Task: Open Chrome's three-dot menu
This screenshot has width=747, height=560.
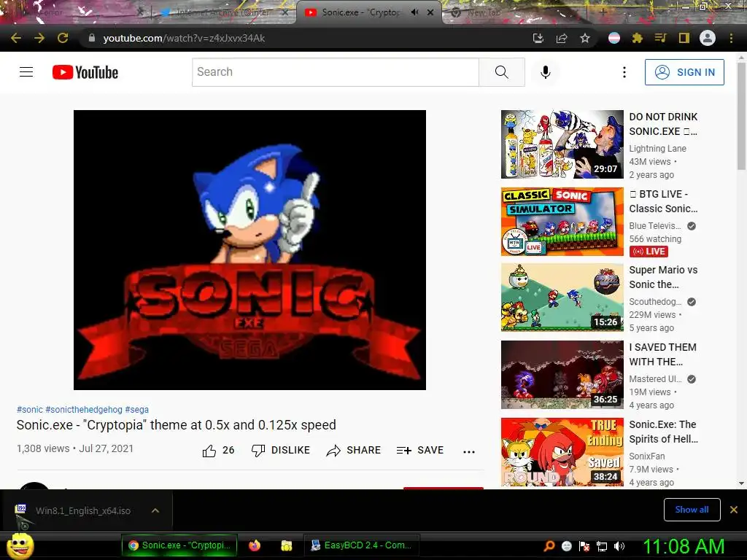Action: point(731,38)
